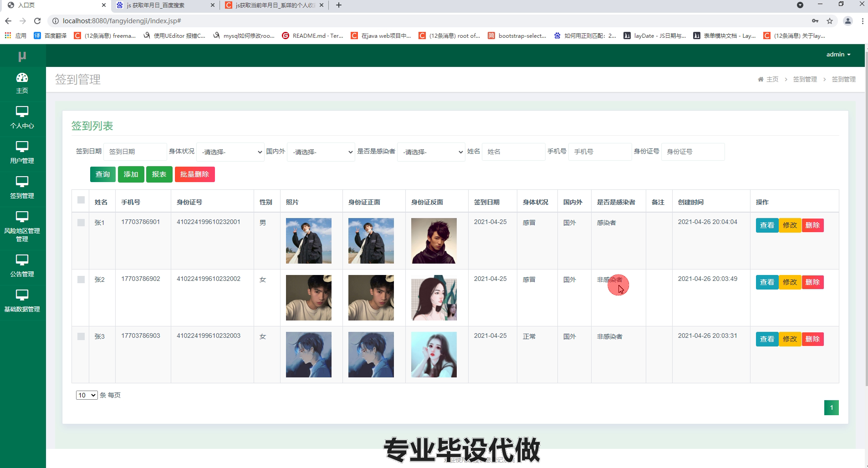Click the browser address bar URL
The width and height of the screenshot is (868, 468).
click(122, 21)
